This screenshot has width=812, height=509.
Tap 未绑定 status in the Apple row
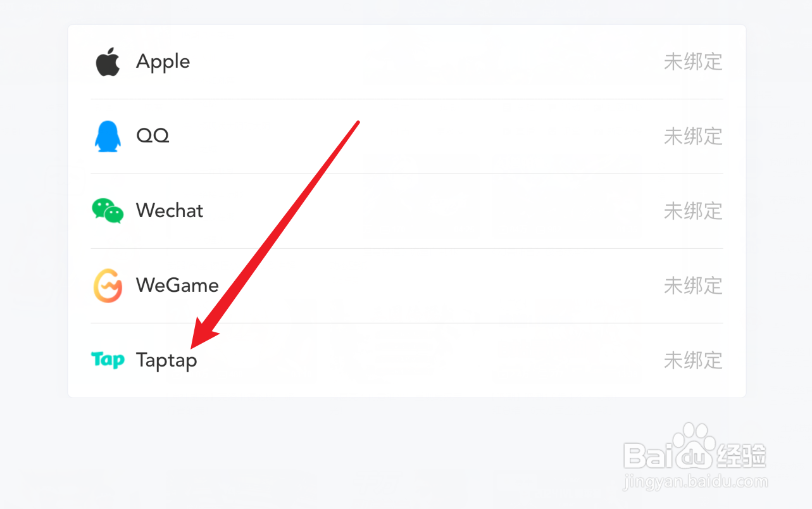coord(692,62)
